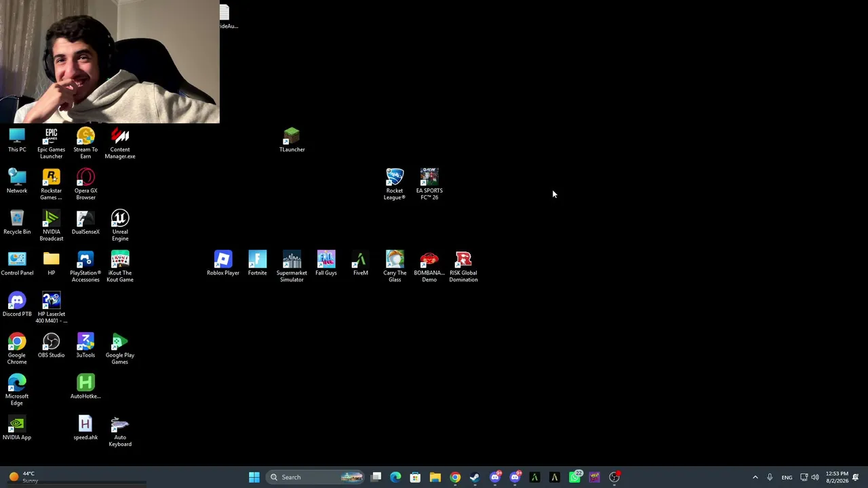Select Control Panel desktop icon

[17, 264]
